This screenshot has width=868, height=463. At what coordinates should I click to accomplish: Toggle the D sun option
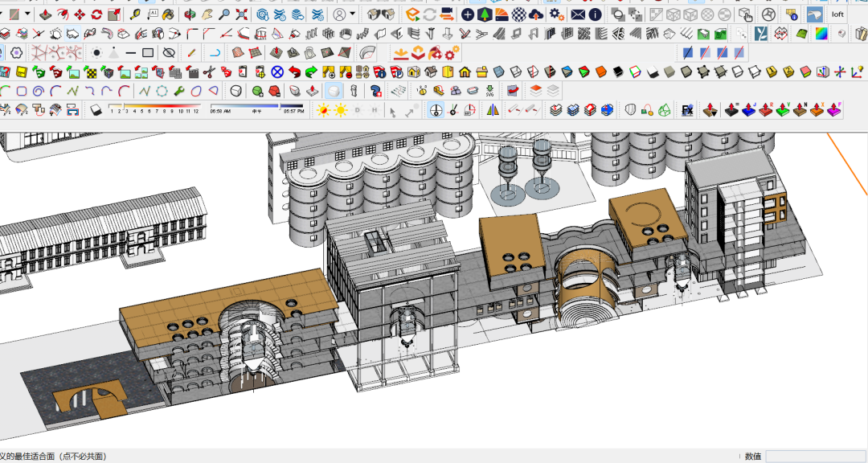(x=358, y=109)
